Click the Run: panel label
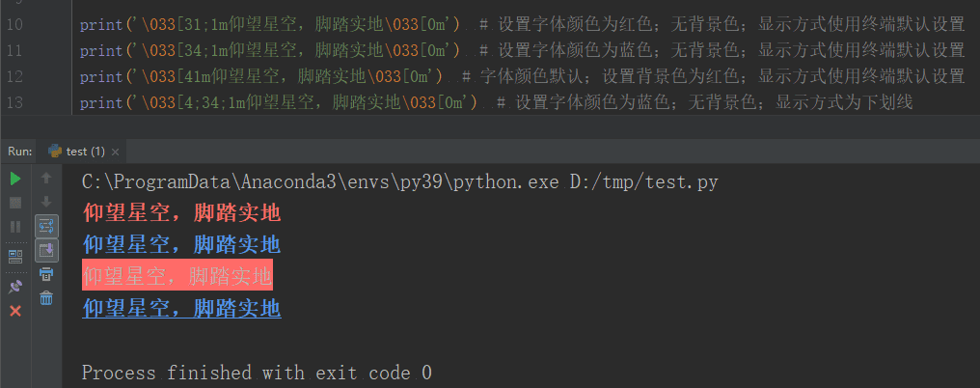The height and width of the screenshot is (388, 980). (x=20, y=152)
